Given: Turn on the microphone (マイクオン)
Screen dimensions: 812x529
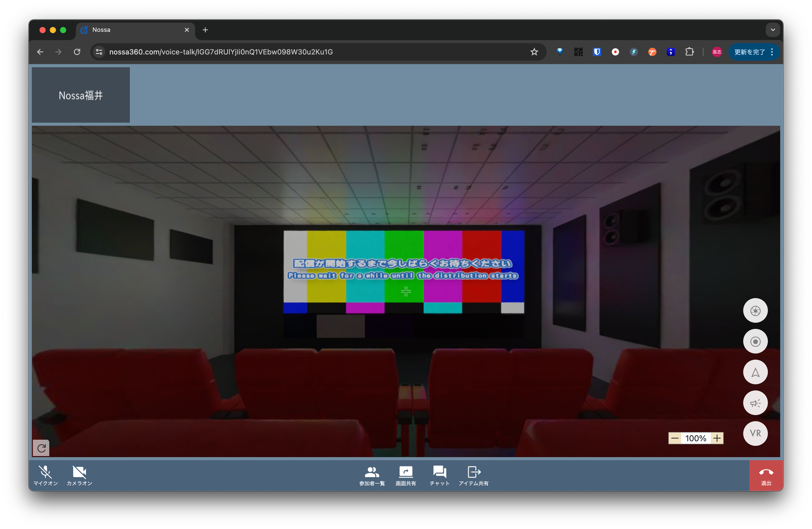Looking at the screenshot, I should (45, 475).
